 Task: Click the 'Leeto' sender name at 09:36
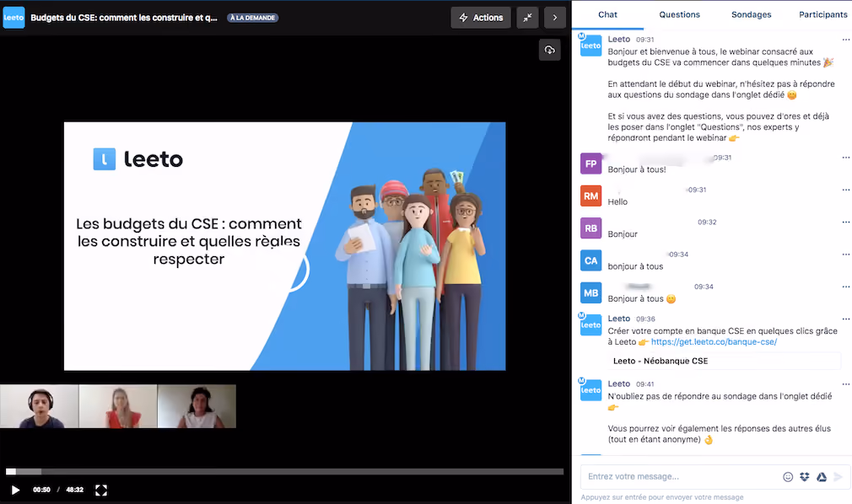(619, 319)
